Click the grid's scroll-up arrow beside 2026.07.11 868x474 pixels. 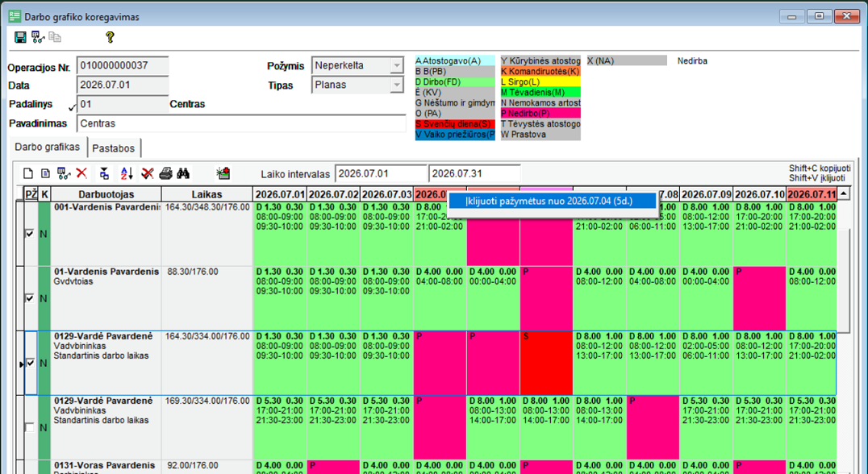pos(843,194)
